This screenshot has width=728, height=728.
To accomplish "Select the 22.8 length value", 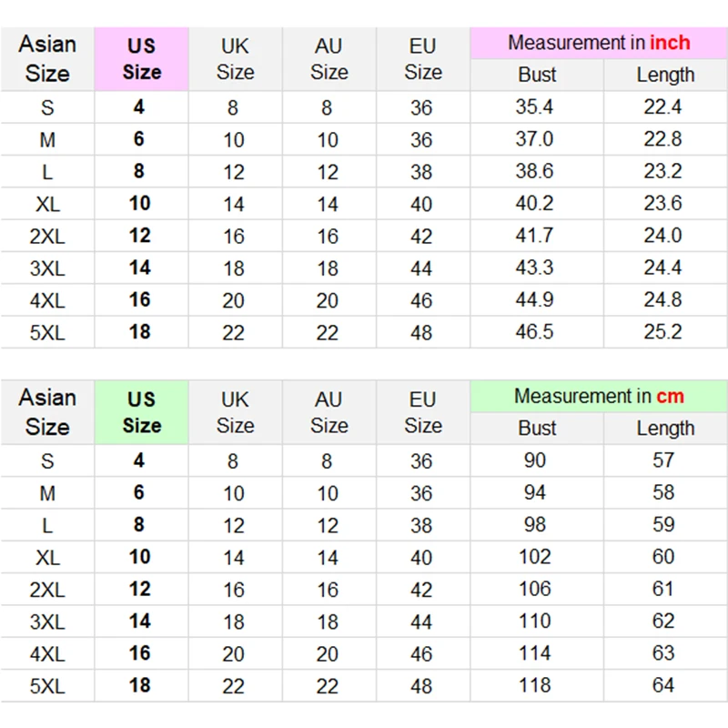I will pos(662,139).
